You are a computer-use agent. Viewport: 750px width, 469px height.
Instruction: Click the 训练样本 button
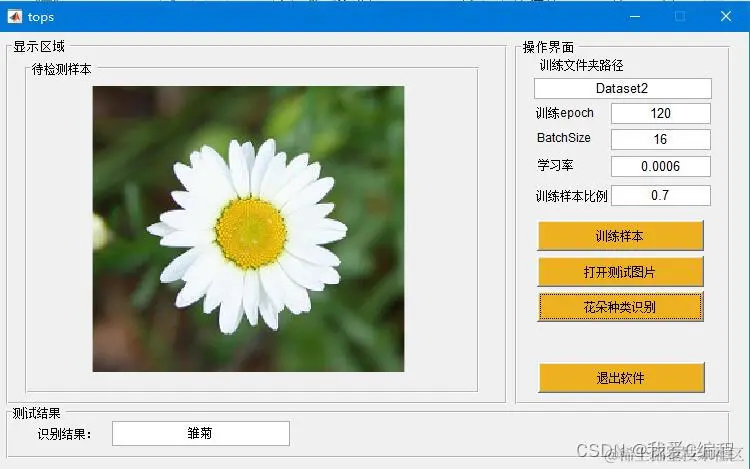point(620,236)
